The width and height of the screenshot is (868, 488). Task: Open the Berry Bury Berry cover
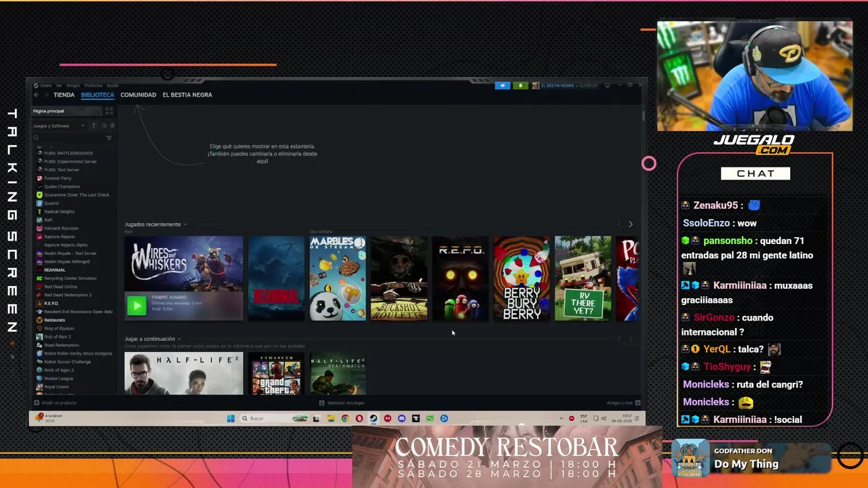click(x=521, y=279)
